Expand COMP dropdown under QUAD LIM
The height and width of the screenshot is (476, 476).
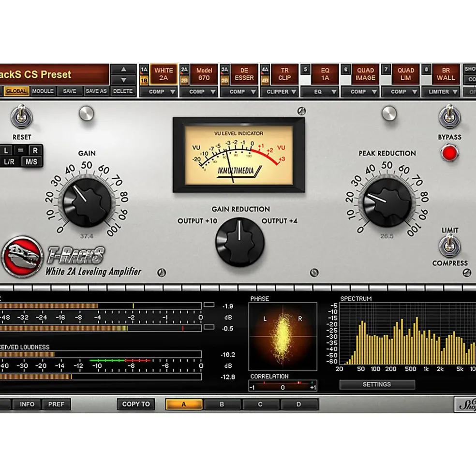(x=401, y=92)
